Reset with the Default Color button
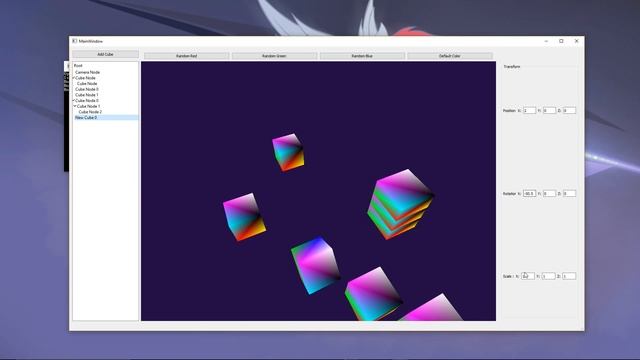The image size is (640, 360). [450, 56]
